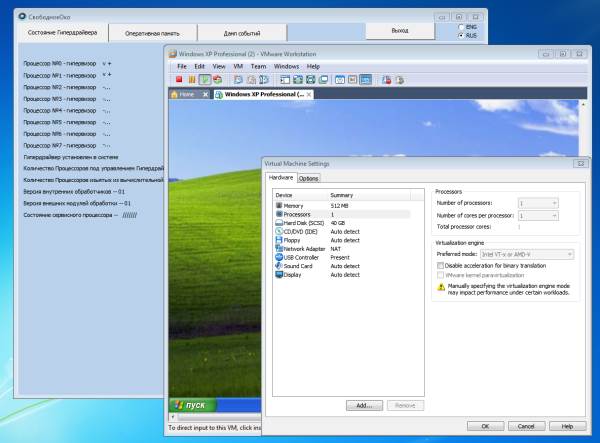This screenshot has width=600, height=443.
Task: Click the Windows XP пуск start button
Action: [192, 405]
